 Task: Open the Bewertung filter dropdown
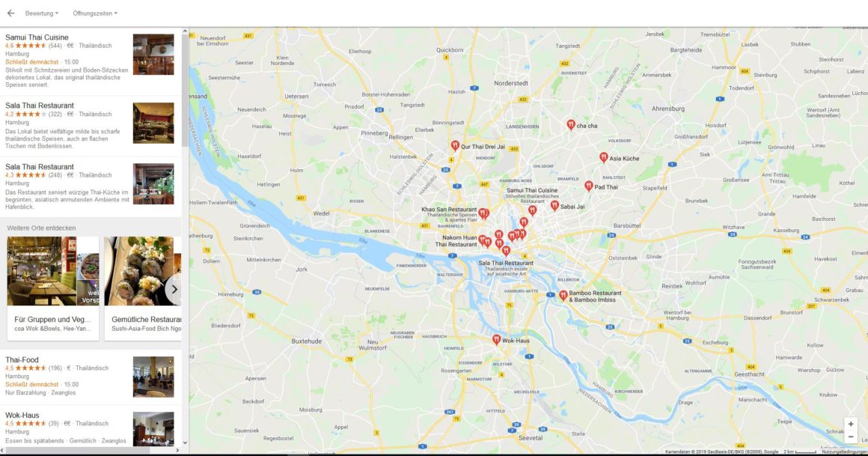[41, 13]
